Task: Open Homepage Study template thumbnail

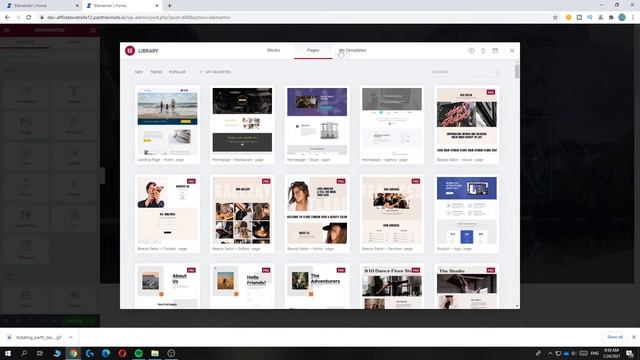Action: pos(317,121)
